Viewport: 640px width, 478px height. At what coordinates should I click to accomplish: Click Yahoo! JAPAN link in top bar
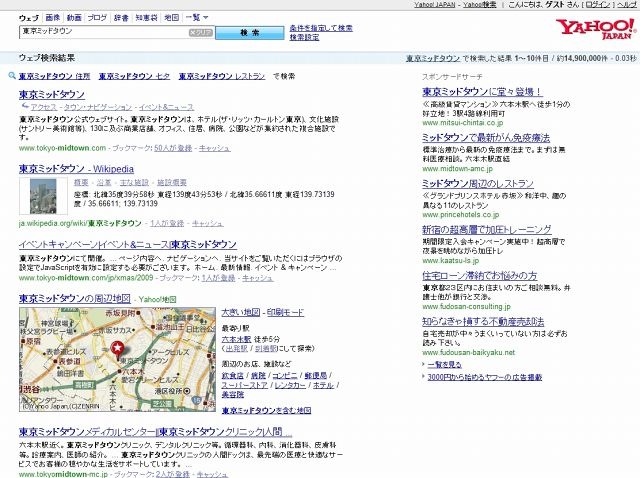[x=435, y=4]
